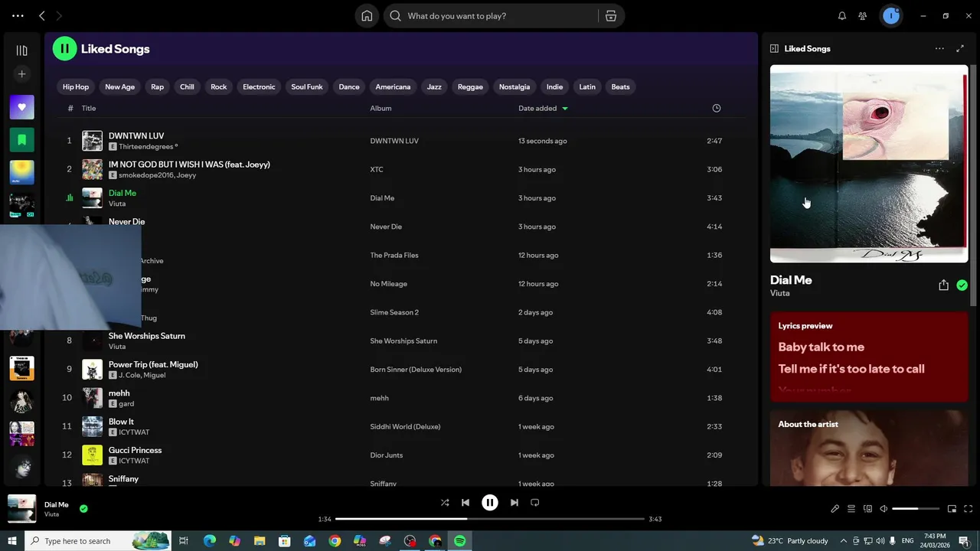Skip to the previous track
The height and width of the screenshot is (551, 980).
click(465, 503)
